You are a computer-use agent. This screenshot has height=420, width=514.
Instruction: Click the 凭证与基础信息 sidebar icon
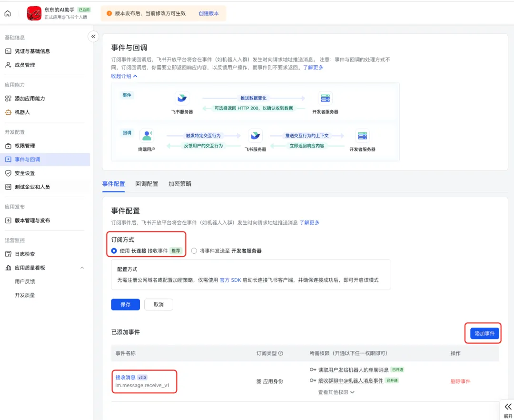(x=8, y=51)
